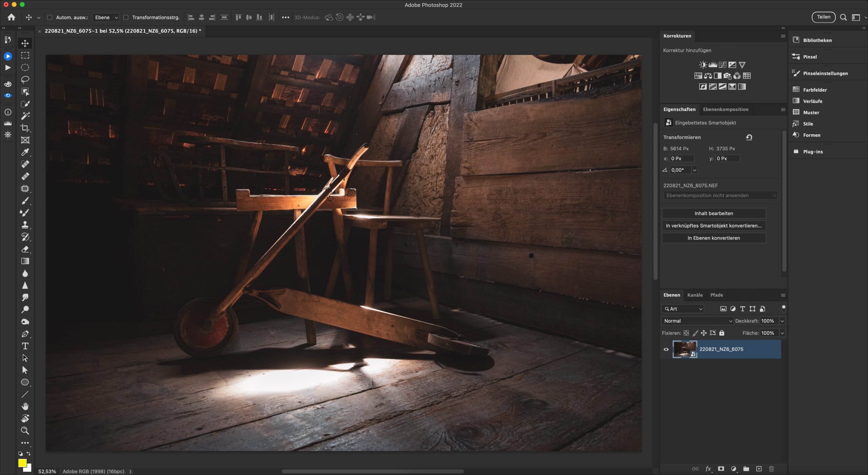Select the Zoom tool in toolbar
The height and width of the screenshot is (475, 868).
click(x=25, y=431)
